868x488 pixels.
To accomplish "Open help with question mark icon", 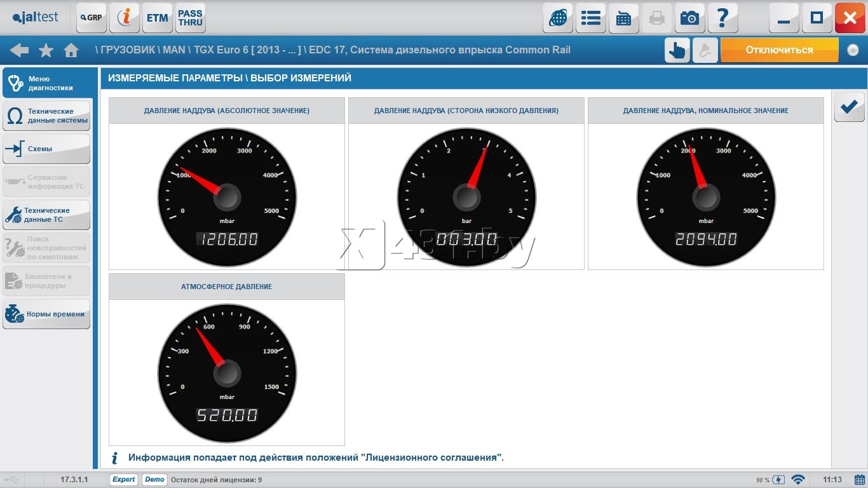I will [722, 18].
